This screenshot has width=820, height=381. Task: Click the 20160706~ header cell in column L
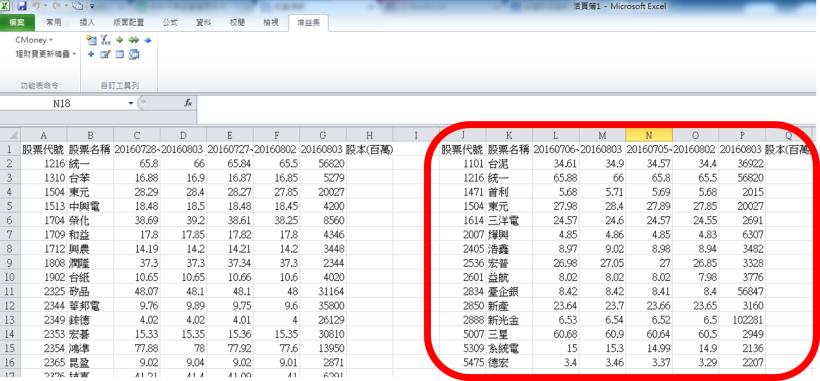(556, 149)
